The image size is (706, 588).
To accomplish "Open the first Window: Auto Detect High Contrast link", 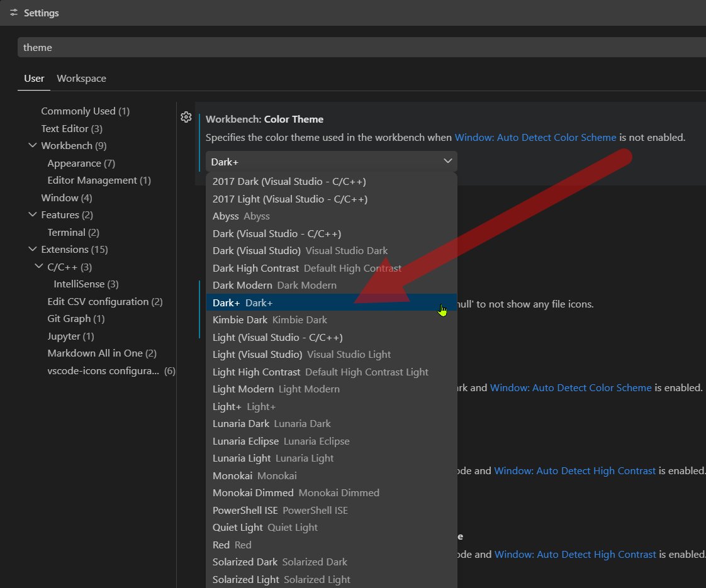I will click(x=574, y=470).
